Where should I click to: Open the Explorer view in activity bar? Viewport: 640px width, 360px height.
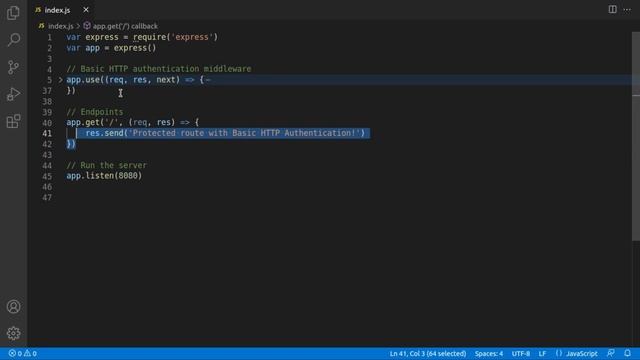point(13,13)
